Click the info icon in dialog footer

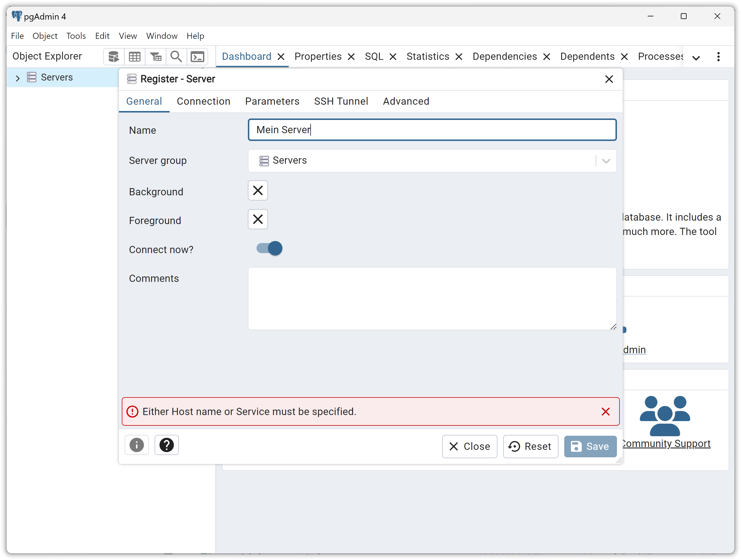click(x=136, y=445)
